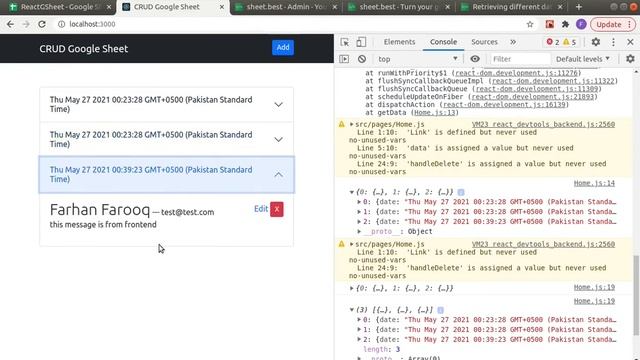Reload the localhost page
This screenshot has width=640, height=360.
point(42,24)
